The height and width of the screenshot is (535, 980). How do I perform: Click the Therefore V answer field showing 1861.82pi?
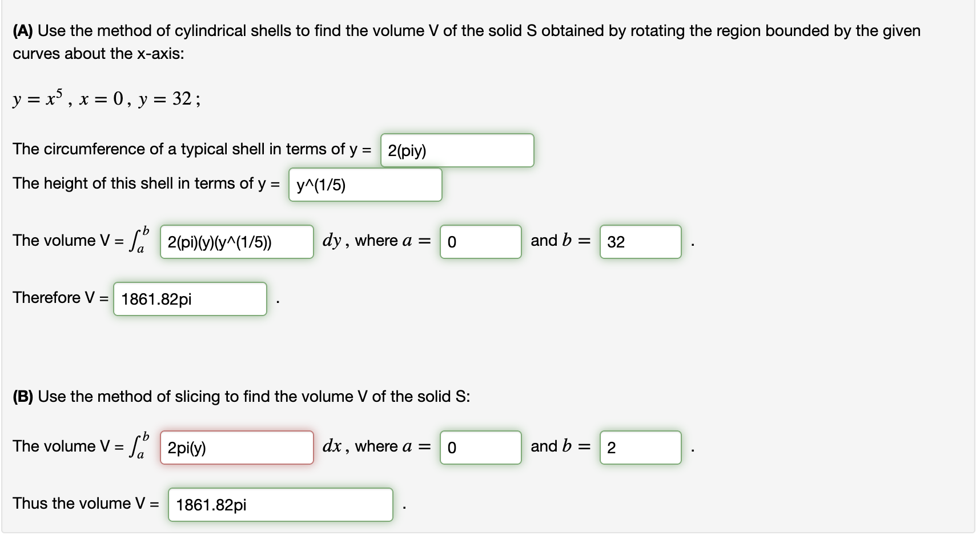click(190, 298)
